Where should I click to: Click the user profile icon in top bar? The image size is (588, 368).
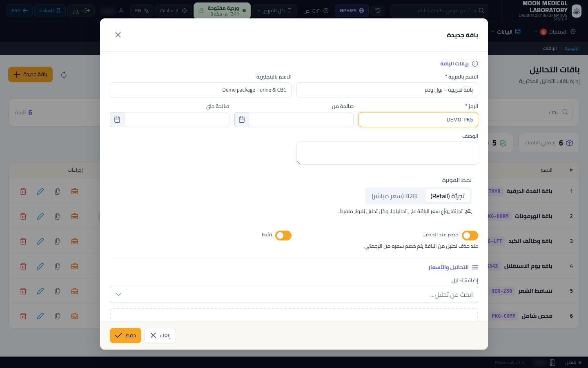(121, 11)
